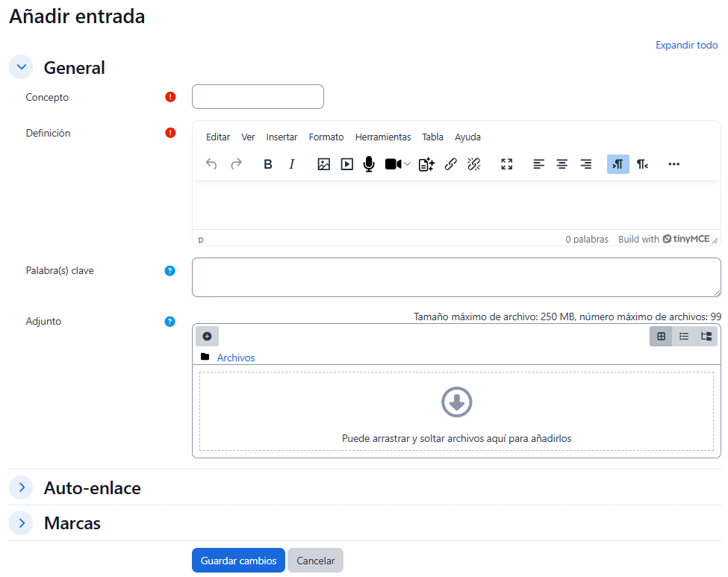The image size is (728, 577).
Task: Expand the Marcas section
Action: pos(21,523)
